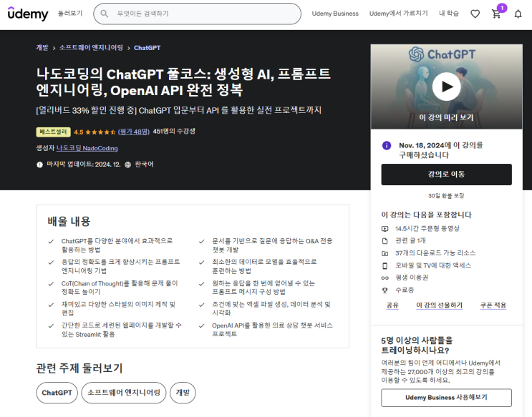Click the course preview thumbnail image
Viewport: 532px width, 417px height.
pos(446,87)
